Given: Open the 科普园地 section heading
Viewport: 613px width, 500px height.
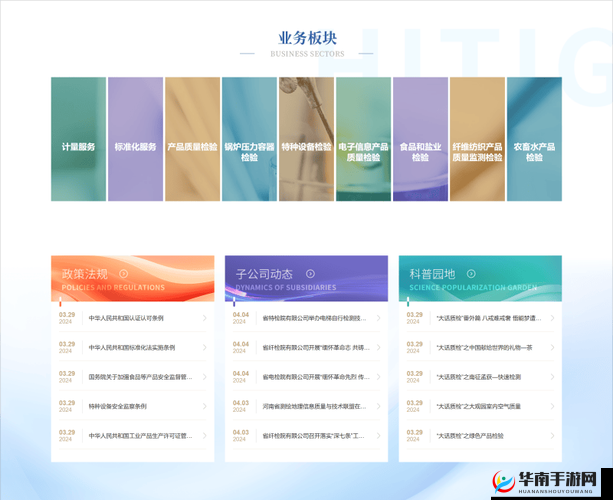Looking at the screenshot, I should click(432, 274).
